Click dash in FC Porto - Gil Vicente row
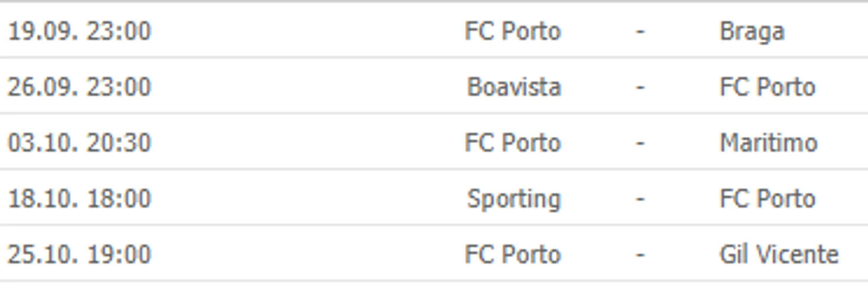Viewport: 868px width, 286px height. coord(640,254)
